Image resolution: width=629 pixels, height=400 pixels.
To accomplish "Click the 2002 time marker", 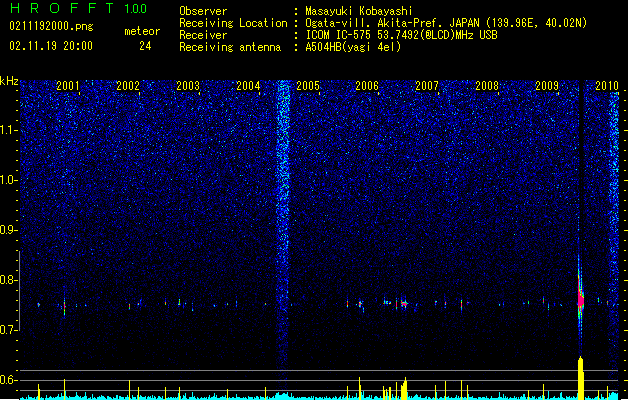I will click(x=128, y=85).
